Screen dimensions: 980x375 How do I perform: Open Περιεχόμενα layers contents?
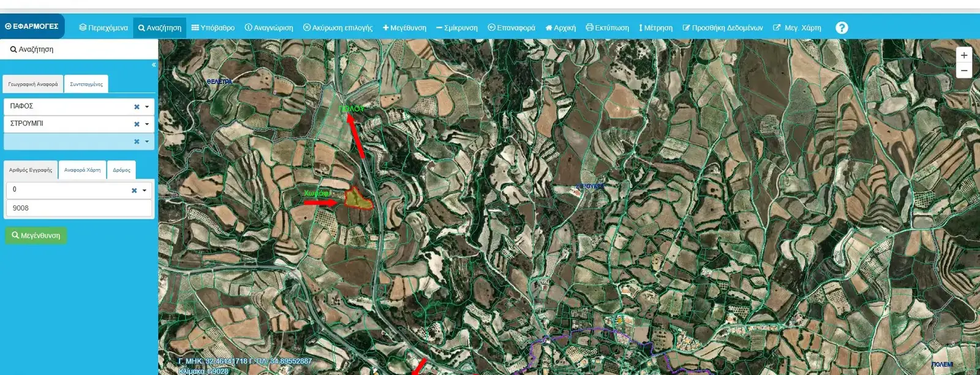point(104,28)
